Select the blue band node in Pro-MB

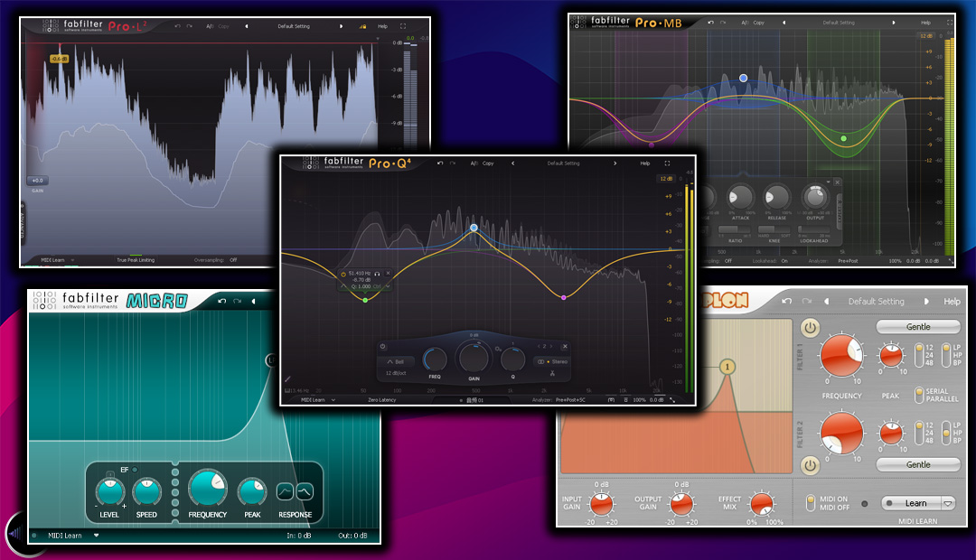pyautogui.click(x=743, y=78)
